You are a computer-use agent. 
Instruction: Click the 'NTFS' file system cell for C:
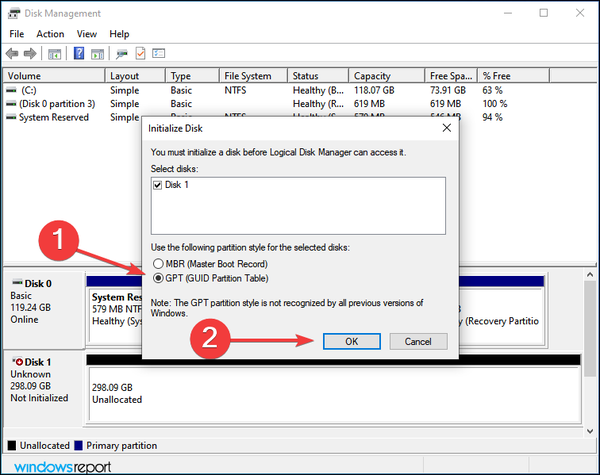[235, 90]
